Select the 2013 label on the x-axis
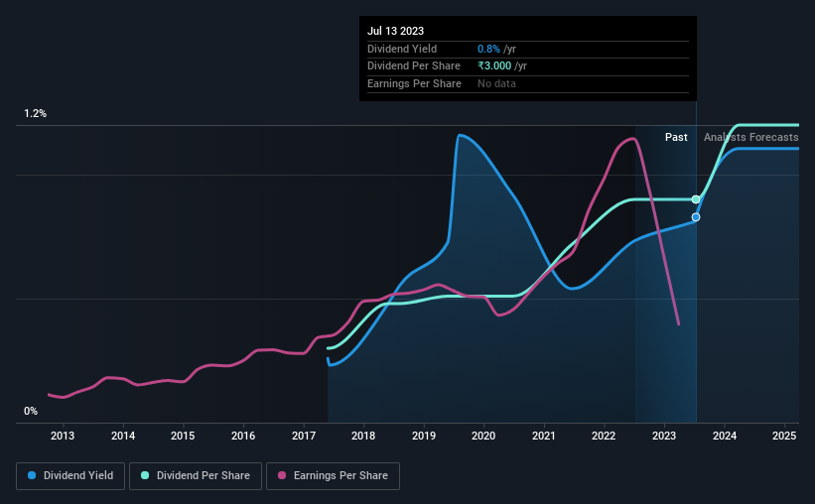Viewport: 815px width, 504px height. click(x=63, y=436)
